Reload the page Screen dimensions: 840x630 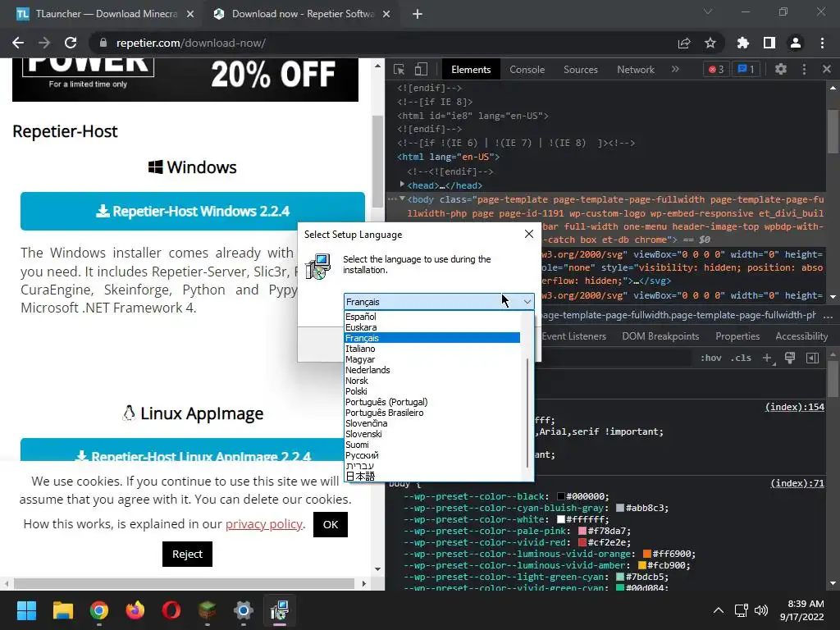pos(71,43)
